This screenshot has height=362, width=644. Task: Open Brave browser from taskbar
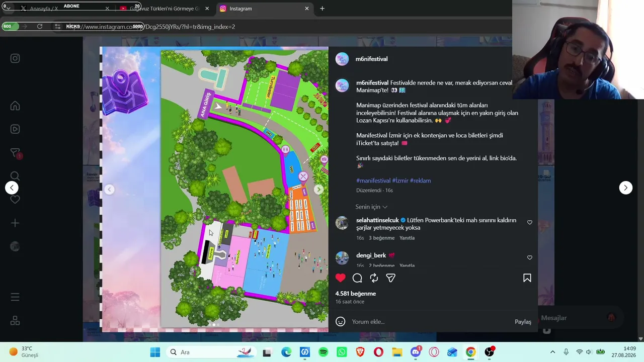click(x=360, y=352)
